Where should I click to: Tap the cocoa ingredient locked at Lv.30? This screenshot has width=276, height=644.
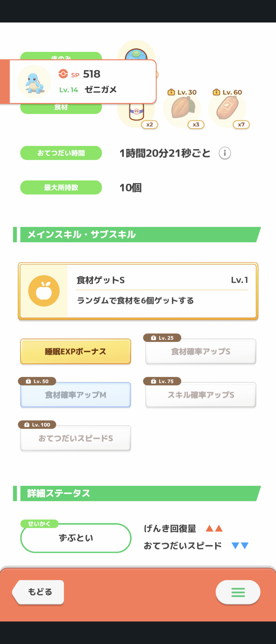pyautogui.click(x=183, y=108)
